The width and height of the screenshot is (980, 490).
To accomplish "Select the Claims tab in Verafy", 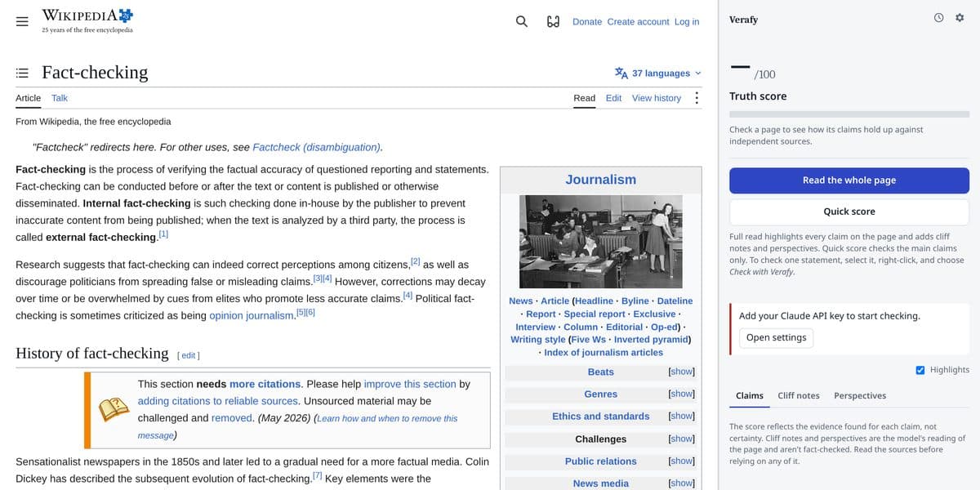I will point(750,395).
